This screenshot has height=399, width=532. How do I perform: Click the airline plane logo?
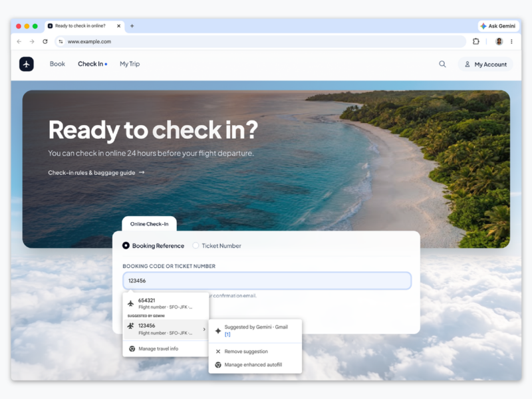[x=27, y=64]
